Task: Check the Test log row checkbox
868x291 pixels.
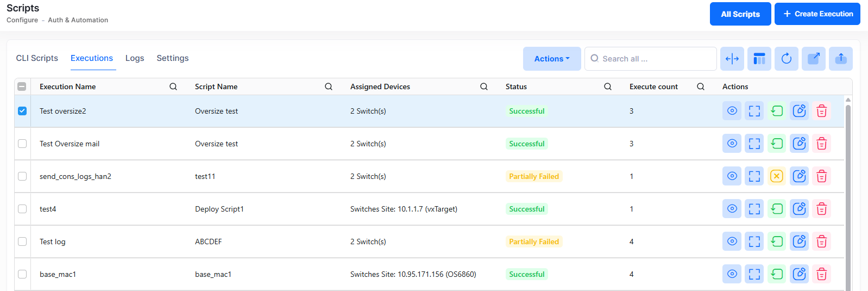Action: tap(22, 242)
